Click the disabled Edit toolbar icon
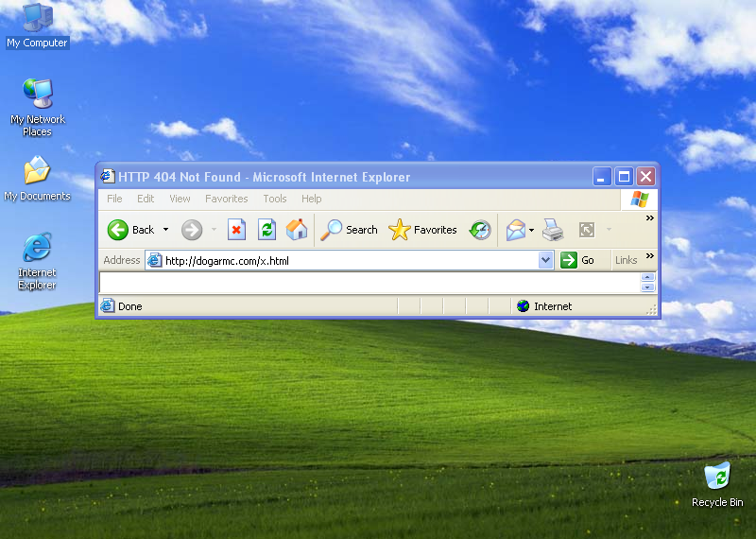 point(587,230)
